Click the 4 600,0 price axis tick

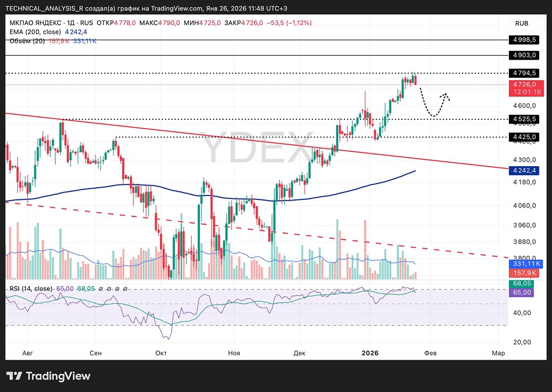click(524, 105)
